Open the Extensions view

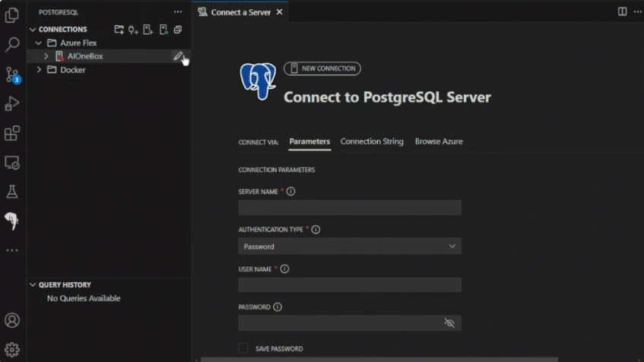tap(12, 133)
